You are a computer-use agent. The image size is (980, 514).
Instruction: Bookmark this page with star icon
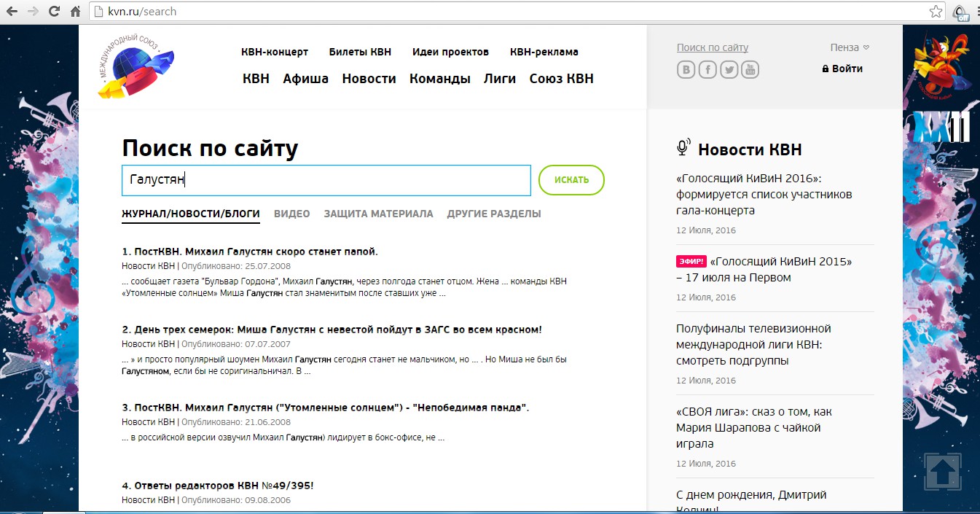tap(936, 12)
